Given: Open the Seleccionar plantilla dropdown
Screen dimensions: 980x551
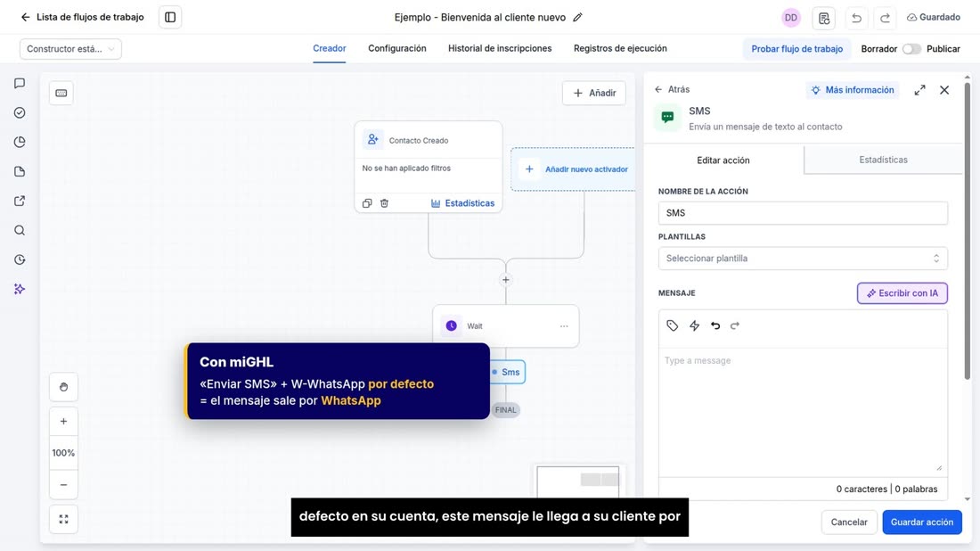Looking at the screenshot, I should click(x=803, y=259).
